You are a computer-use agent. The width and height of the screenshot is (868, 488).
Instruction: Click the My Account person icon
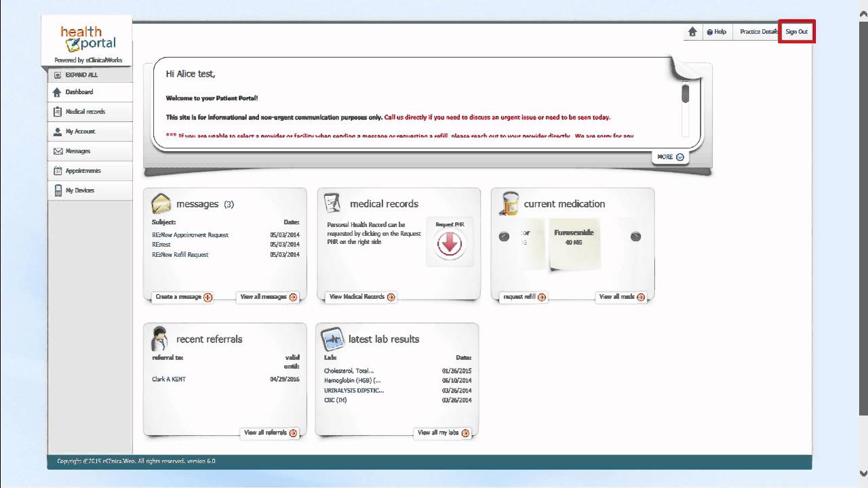pos(58,131)
